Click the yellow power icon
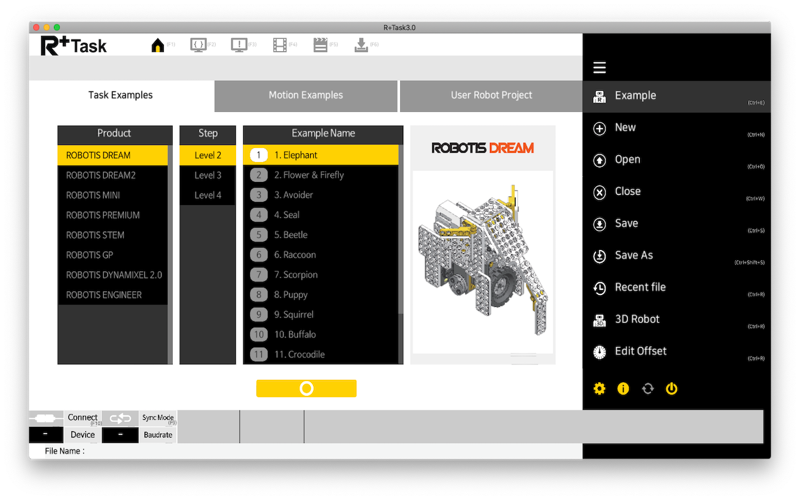Image resolution: width=800 pixels, height=500 pixels. click(x=671, y=389)
